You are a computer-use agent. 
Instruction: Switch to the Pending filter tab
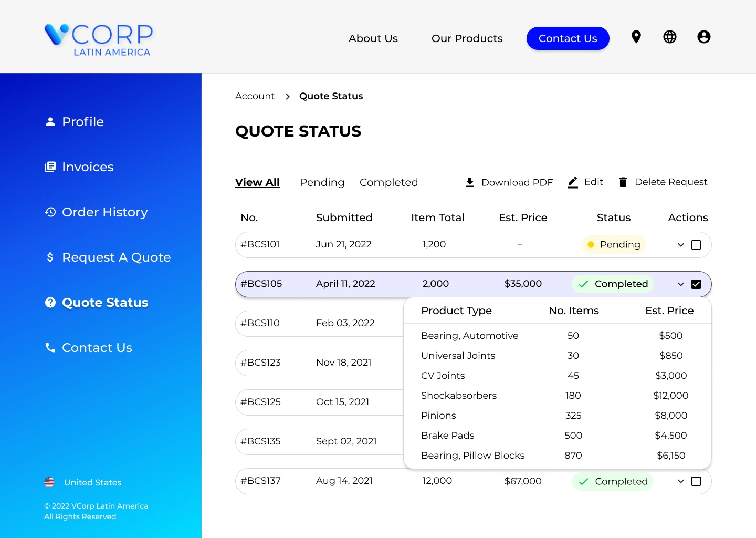point(322,182)
